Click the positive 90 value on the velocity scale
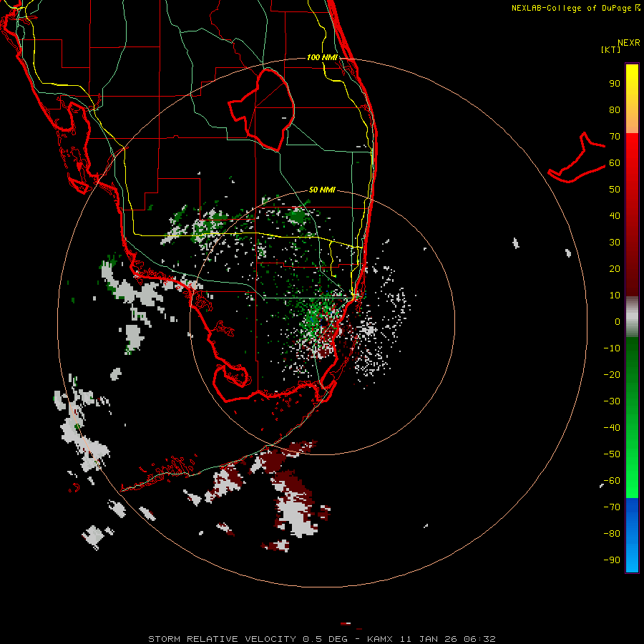This screenshot has width=644, height=644. (x=615, y=84)
